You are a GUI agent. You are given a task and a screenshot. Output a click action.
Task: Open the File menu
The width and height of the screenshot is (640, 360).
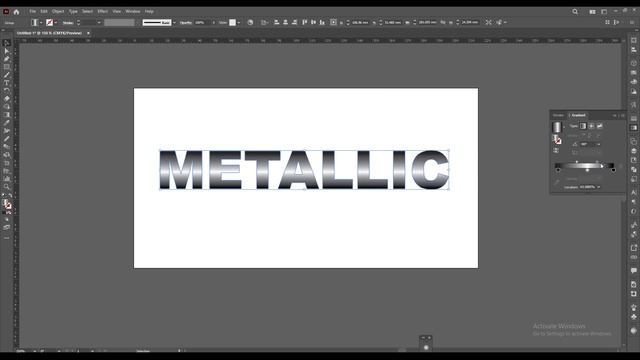(x=32, y=11)
